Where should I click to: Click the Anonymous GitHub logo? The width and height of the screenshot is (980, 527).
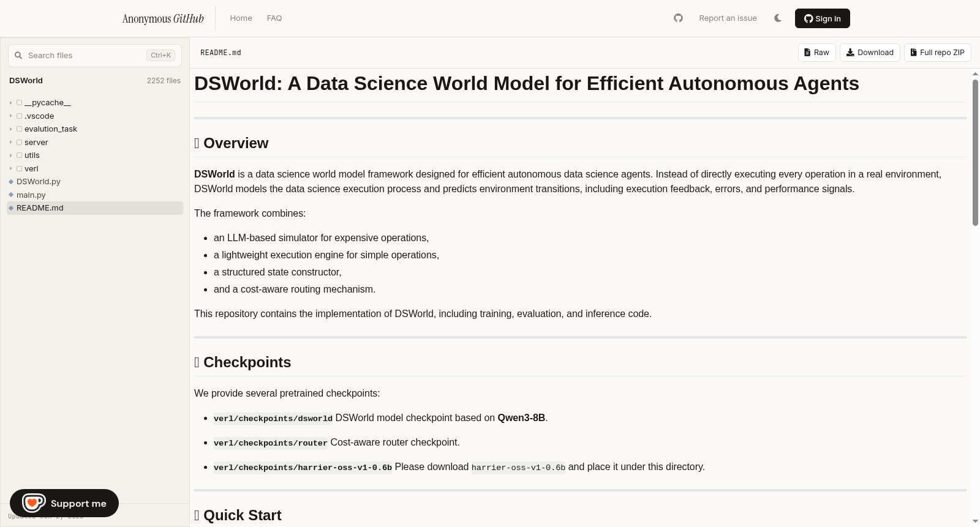[163, 18]
